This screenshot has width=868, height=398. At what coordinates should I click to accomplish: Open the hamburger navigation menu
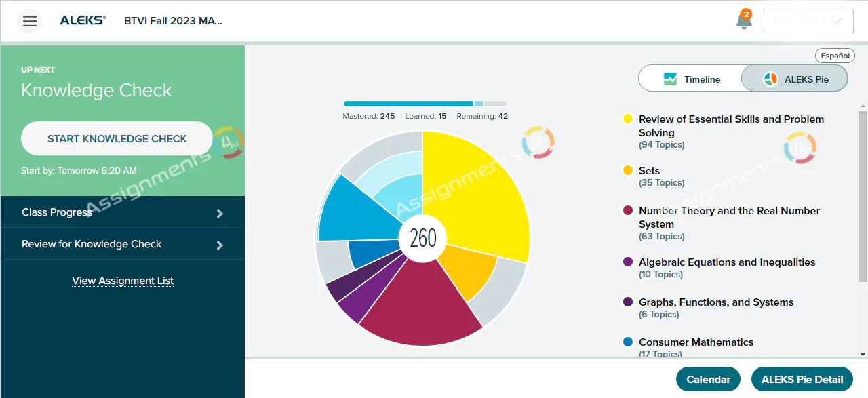pyautogui.click(x=29, y=21)
